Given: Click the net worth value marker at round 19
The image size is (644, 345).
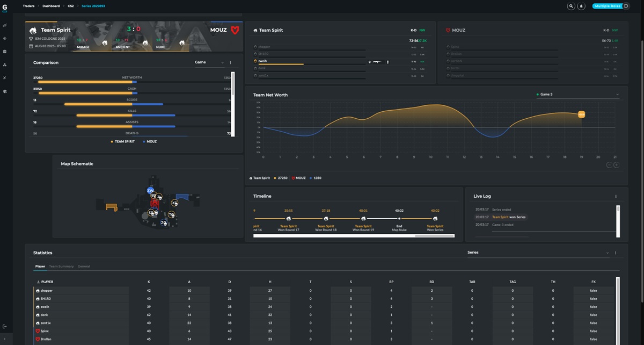Looking at the screenshot, I should [x=581, y=114].
